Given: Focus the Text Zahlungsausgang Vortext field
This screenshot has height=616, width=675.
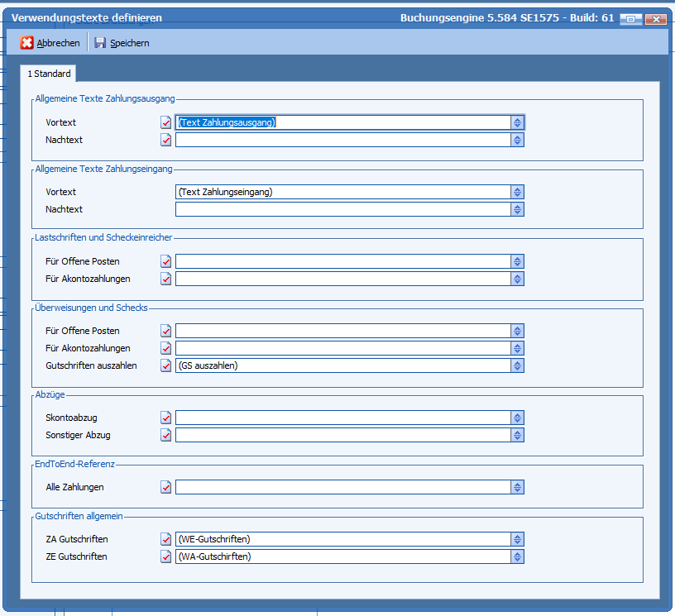Looking at the screenshot, I should click(342, 122).
